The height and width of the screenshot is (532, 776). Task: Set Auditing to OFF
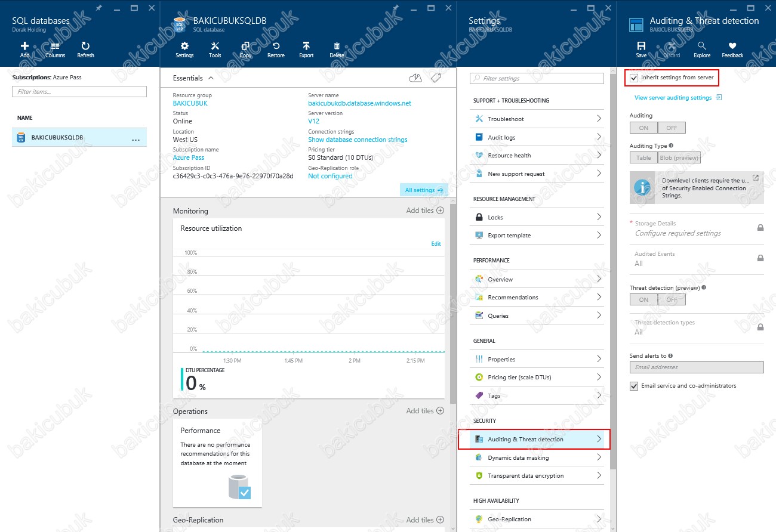point(672,128)
